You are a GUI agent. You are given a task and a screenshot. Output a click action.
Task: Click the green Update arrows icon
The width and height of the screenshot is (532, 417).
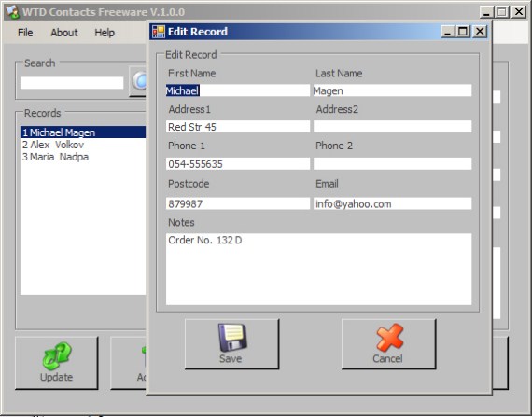pos(57,355)
